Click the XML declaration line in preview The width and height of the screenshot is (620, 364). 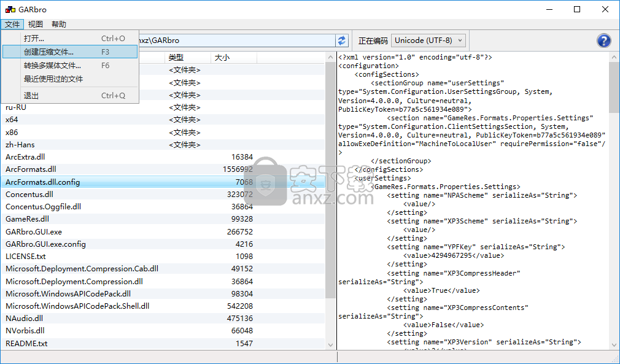(415, 57)
